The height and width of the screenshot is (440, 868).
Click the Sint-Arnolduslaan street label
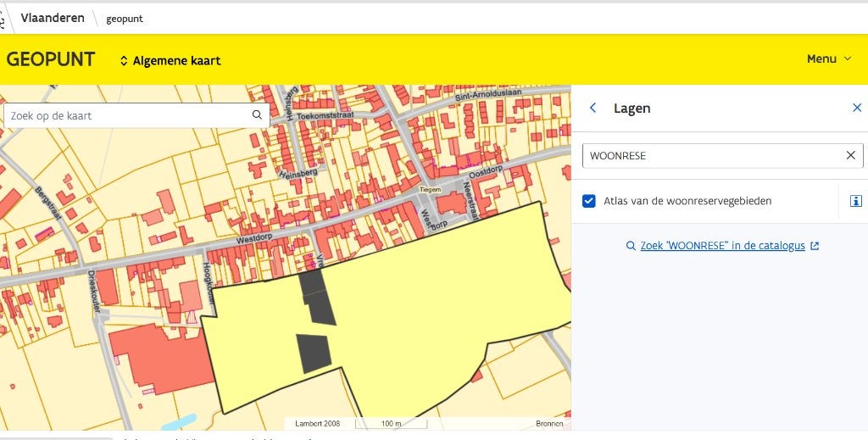point(488,95)
